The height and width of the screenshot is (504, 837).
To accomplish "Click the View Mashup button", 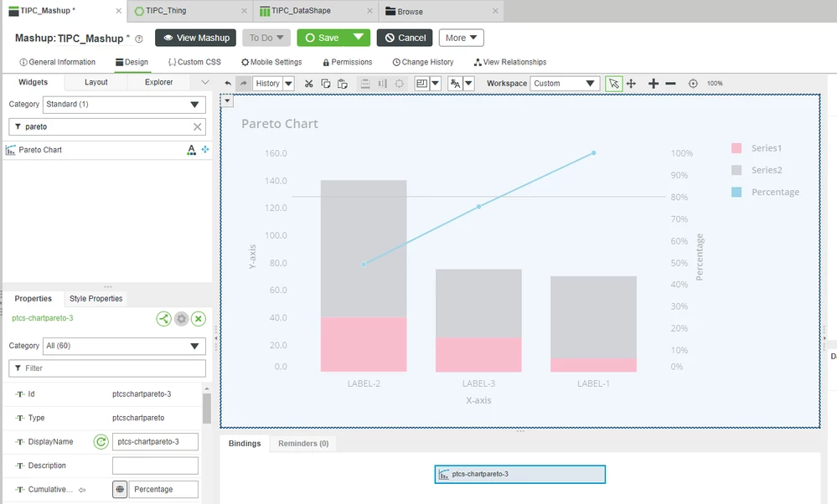I will click(196, 38).
